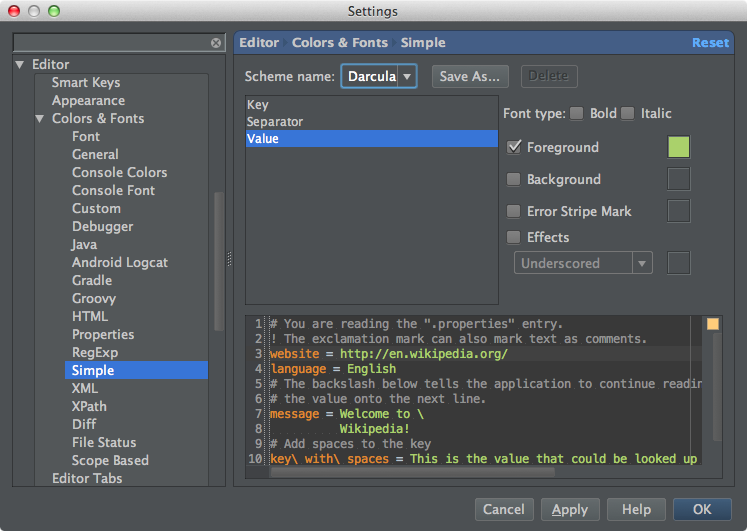Click the Reset link
747x531 pixels.
[x=710, y=43]
